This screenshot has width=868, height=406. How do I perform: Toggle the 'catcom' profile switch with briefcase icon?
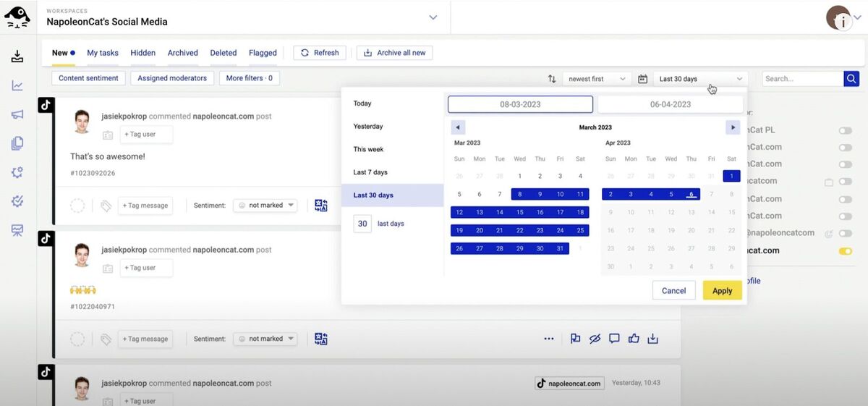click(x=845, y=182)
